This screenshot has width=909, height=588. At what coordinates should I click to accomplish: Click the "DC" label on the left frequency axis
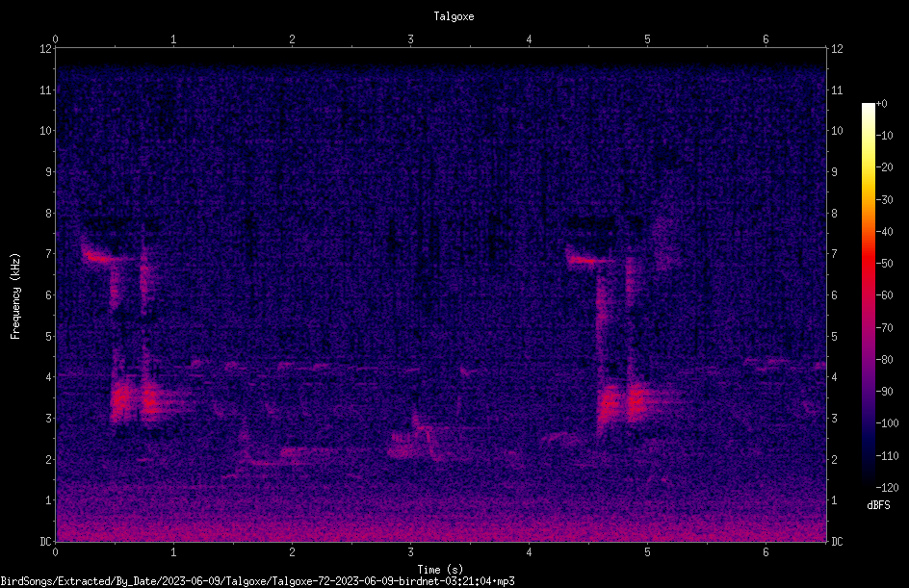tap(45, 542)
